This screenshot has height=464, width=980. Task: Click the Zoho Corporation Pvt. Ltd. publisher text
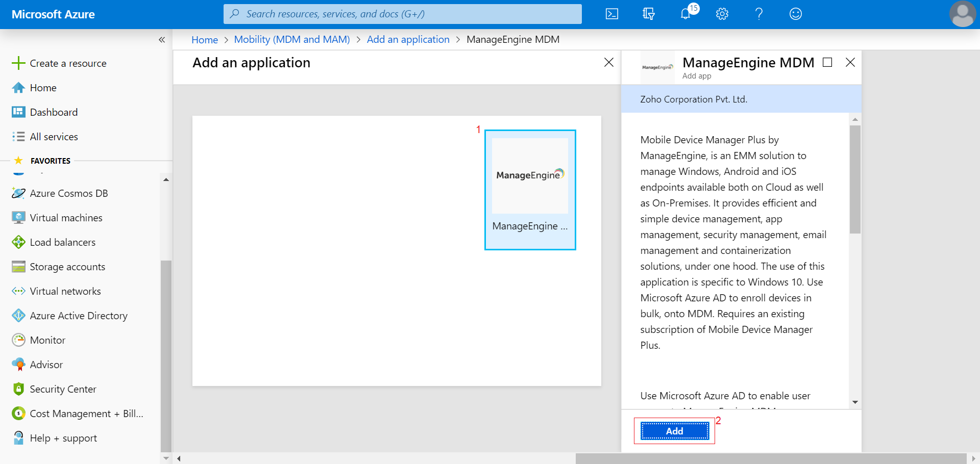click(694, 99)
